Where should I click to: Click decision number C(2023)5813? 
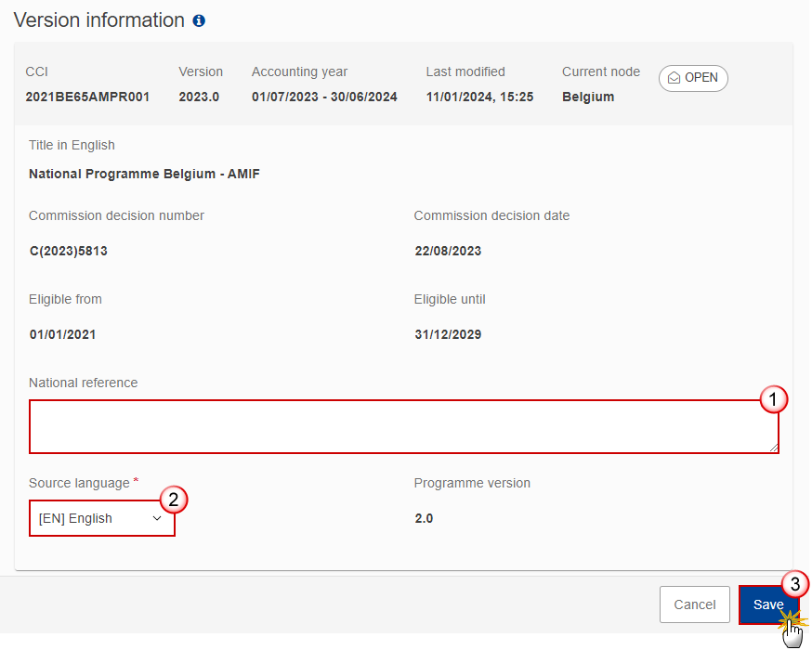click(x=69, y=251)
